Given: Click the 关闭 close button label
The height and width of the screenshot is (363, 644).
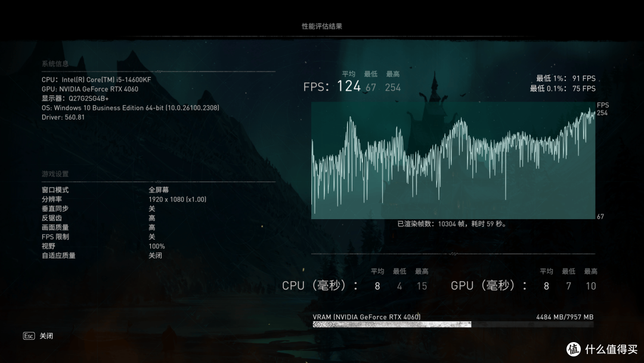Looking at the screenshot, I should tap(47, 336).
